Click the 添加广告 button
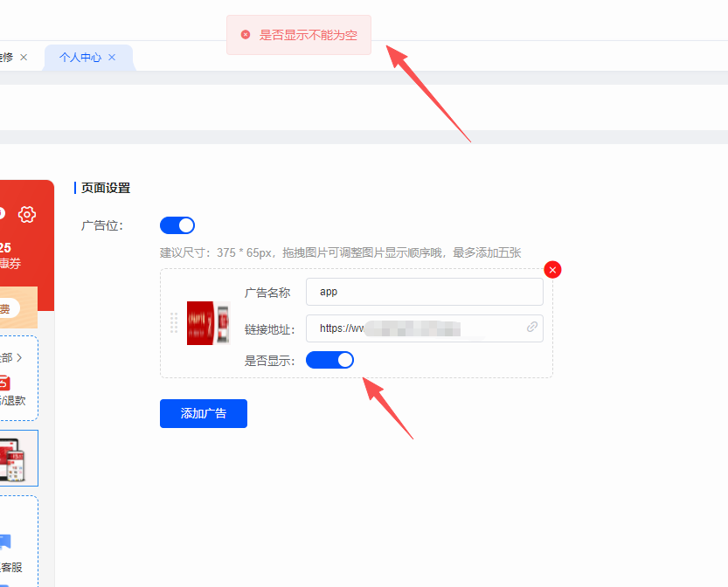This screenshot has width=728, height=587. tap(204, 413)
